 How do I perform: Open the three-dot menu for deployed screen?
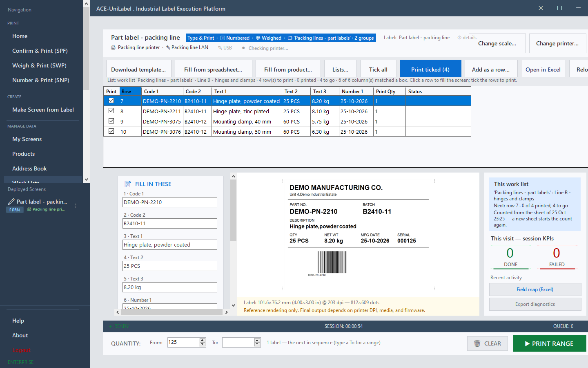click(x=76, y=206)
